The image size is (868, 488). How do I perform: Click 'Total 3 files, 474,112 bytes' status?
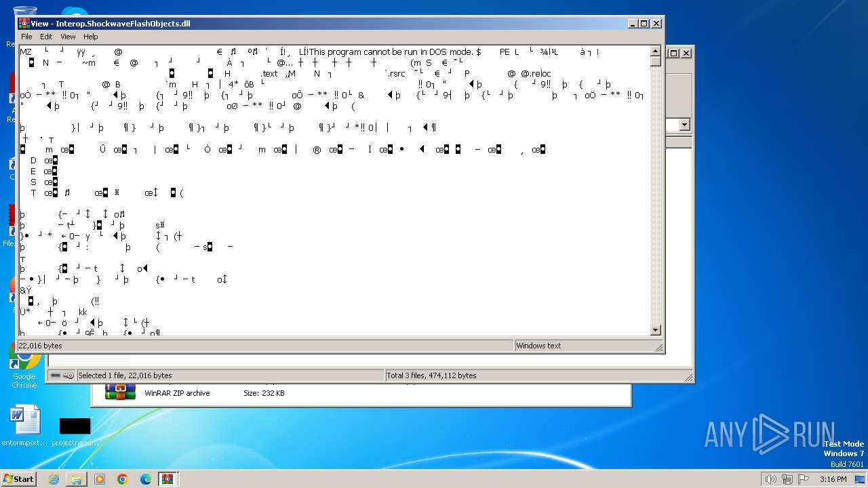click(x=431, y=375)
